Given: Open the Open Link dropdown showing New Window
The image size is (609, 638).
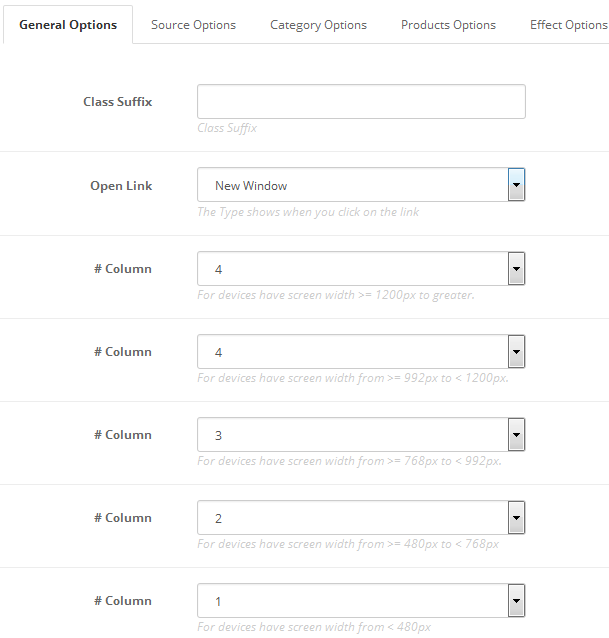Looking at the screenshot, I should pyautogui.click(x=361, y=185).
